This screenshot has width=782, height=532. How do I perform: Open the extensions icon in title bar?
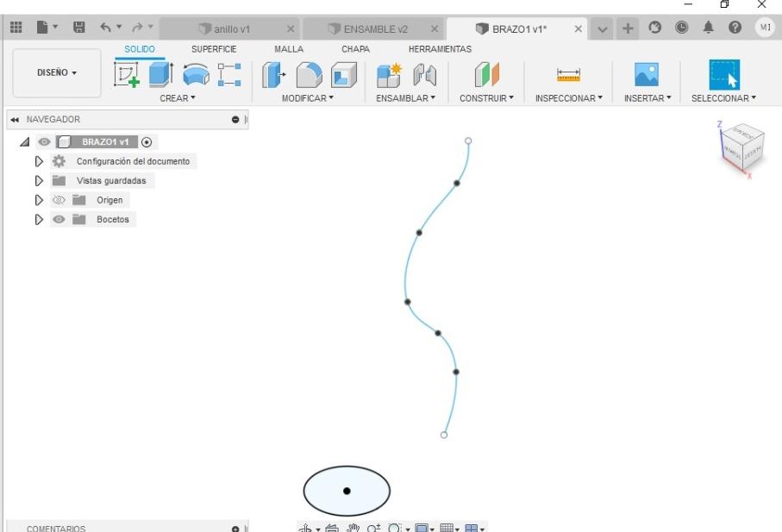click(x=654, y=28)
